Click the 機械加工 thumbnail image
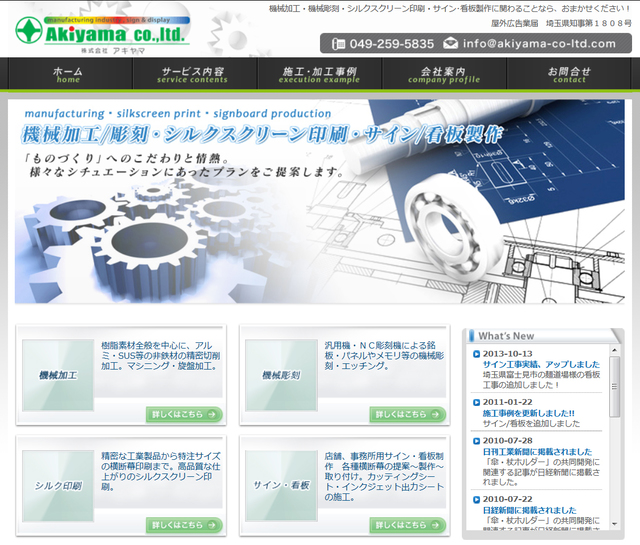 coord(57,375)
